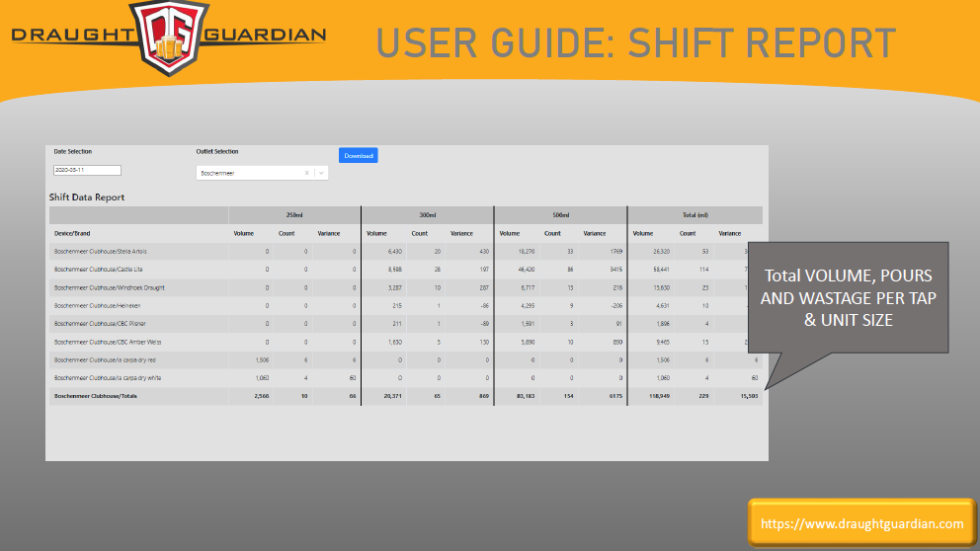The image size is (980, 551).
Task: Click the 300ml column group header
Action: pos(428,215)
